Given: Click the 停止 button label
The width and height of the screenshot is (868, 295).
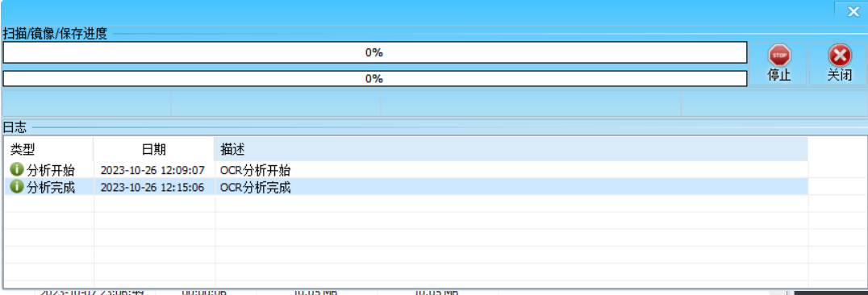Looking at the screenshot, I should tap(779, 76).
